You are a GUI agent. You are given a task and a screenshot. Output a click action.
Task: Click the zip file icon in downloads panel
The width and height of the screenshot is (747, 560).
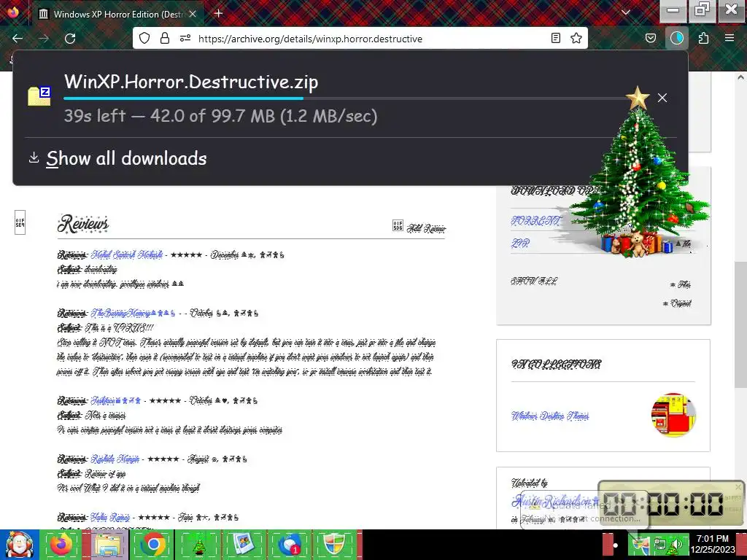click(39, 96)
